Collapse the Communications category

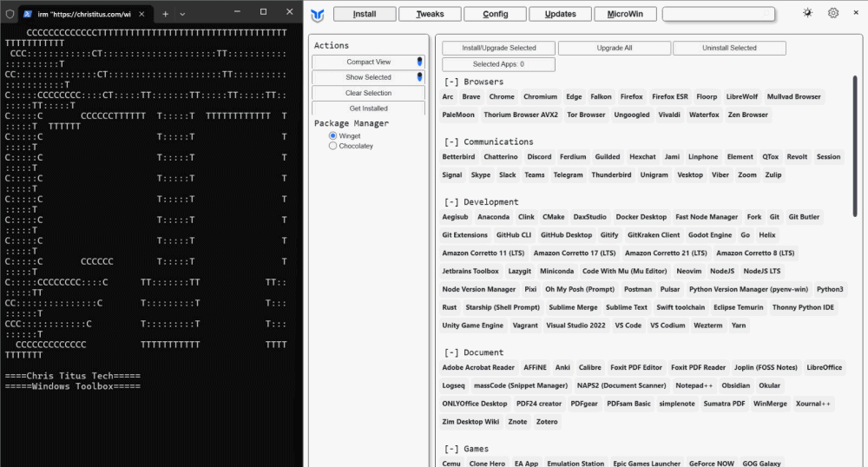click(451, 142)
